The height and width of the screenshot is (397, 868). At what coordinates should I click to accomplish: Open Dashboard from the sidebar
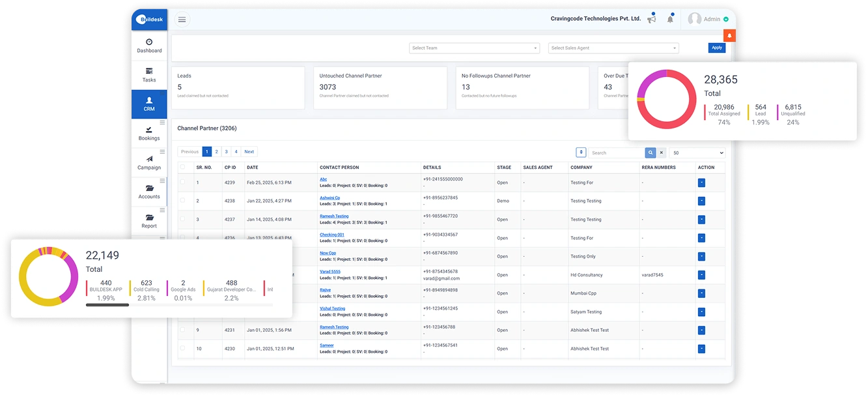pos(149,46)
